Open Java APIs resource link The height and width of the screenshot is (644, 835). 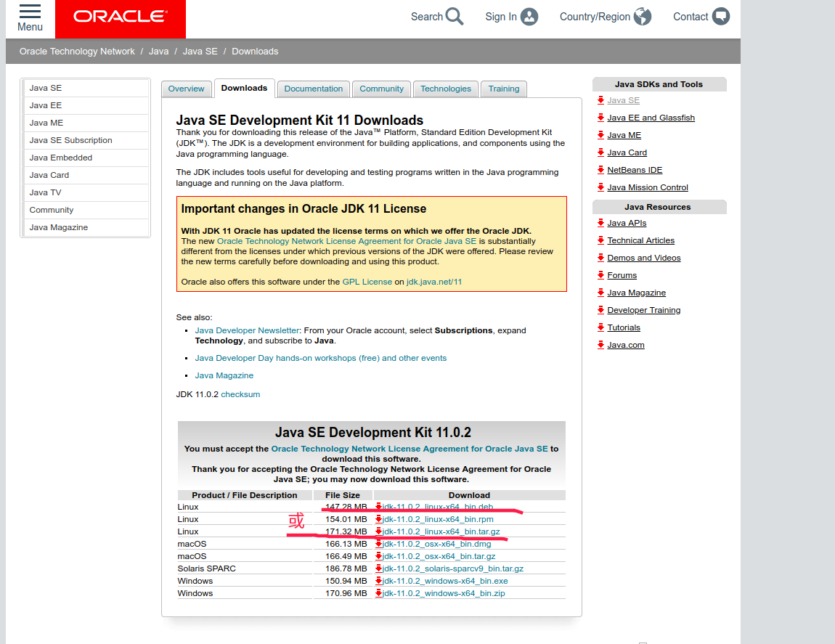tap(627, 223)
